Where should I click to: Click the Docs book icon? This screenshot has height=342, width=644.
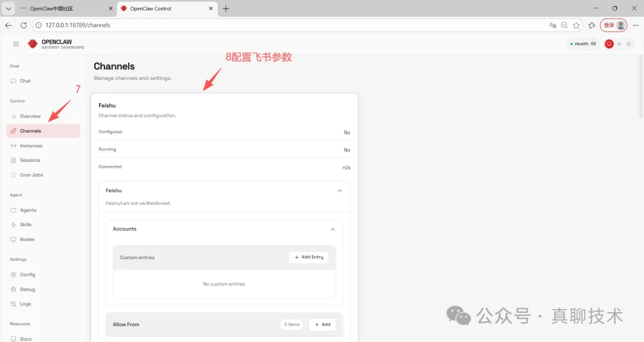(13, 339)
